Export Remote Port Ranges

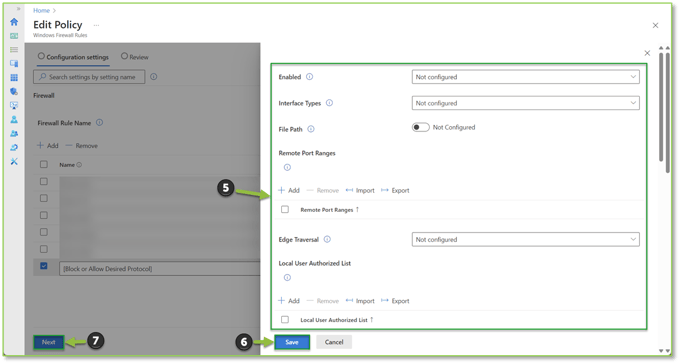[x=395, y=190]
